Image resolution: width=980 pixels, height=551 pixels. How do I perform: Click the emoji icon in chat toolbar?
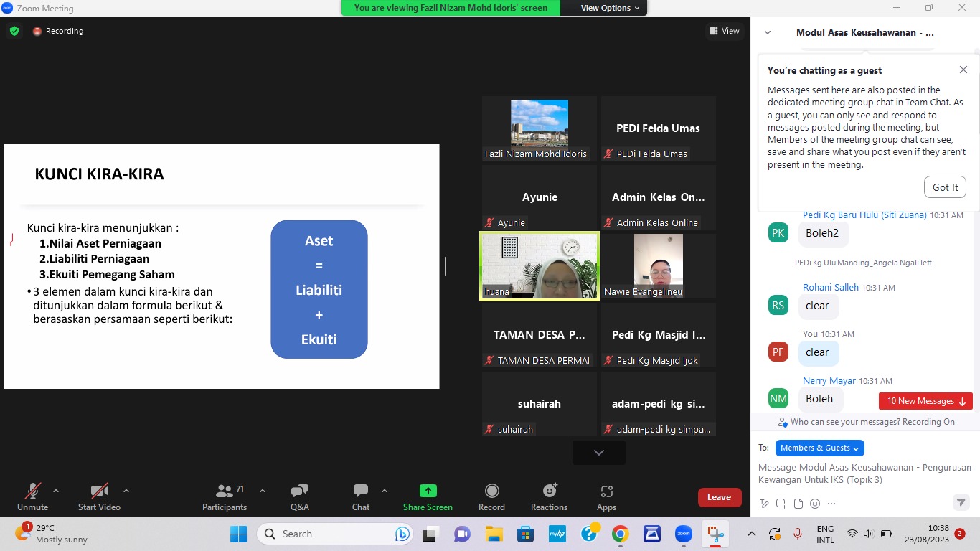click(815, 504)
